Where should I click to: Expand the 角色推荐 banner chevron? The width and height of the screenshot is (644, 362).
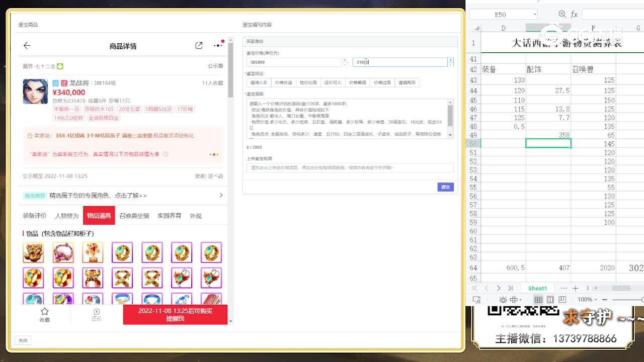[221, 195]
